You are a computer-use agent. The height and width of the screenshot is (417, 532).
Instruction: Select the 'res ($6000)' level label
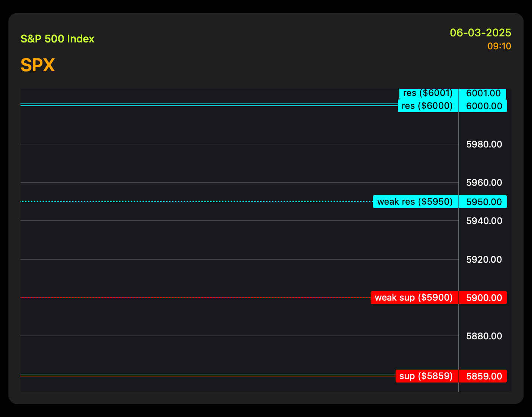pos(428,106)
